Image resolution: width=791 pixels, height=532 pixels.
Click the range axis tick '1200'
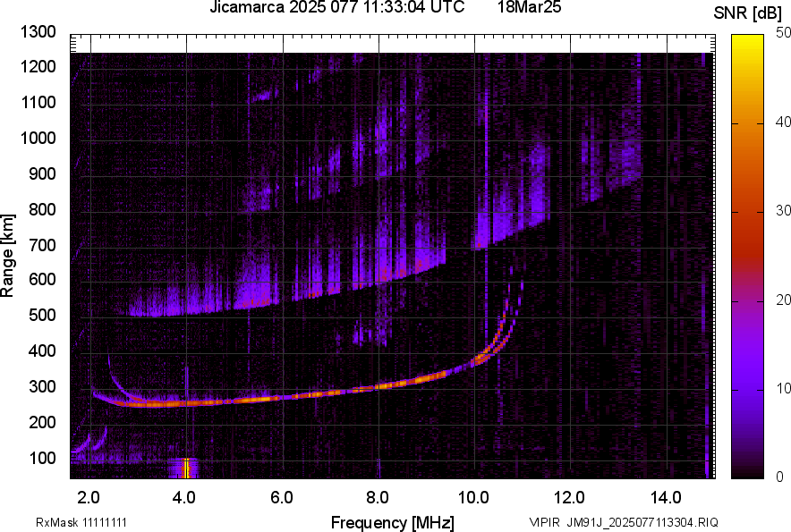[x=38, y=66]
